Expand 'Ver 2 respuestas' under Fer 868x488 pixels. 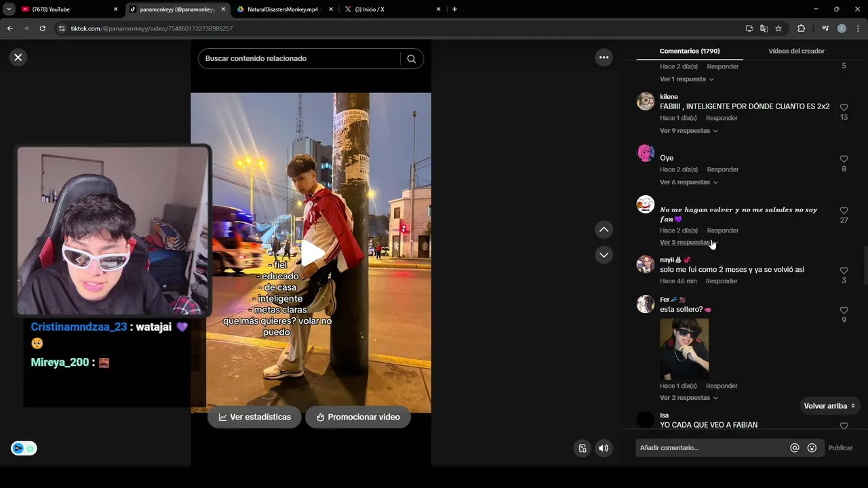pos(689,398)
